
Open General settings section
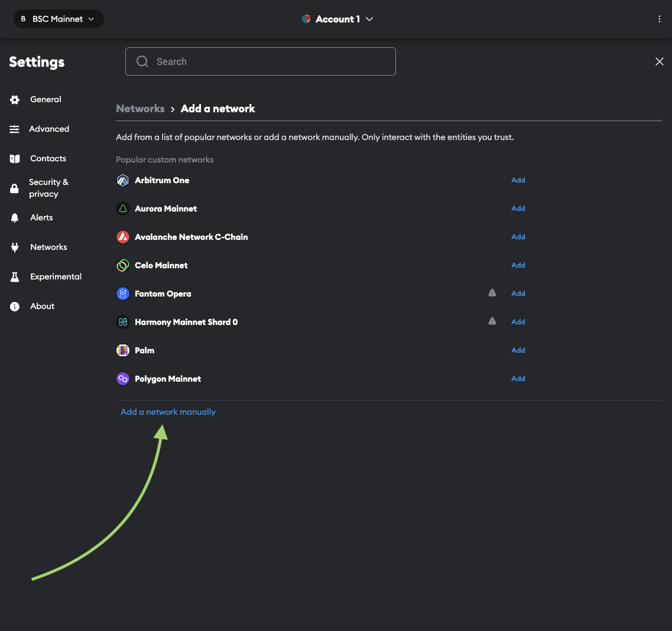[x=46, y=99]
